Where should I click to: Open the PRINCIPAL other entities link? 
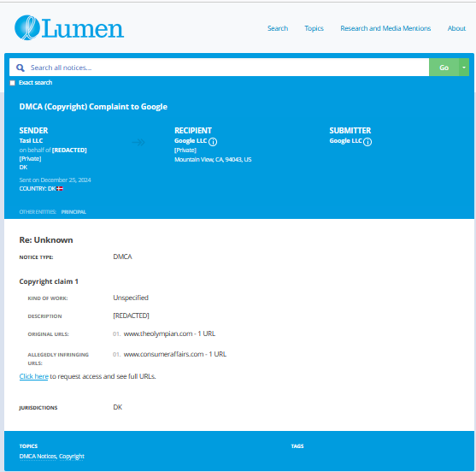(x=73, y=212)
